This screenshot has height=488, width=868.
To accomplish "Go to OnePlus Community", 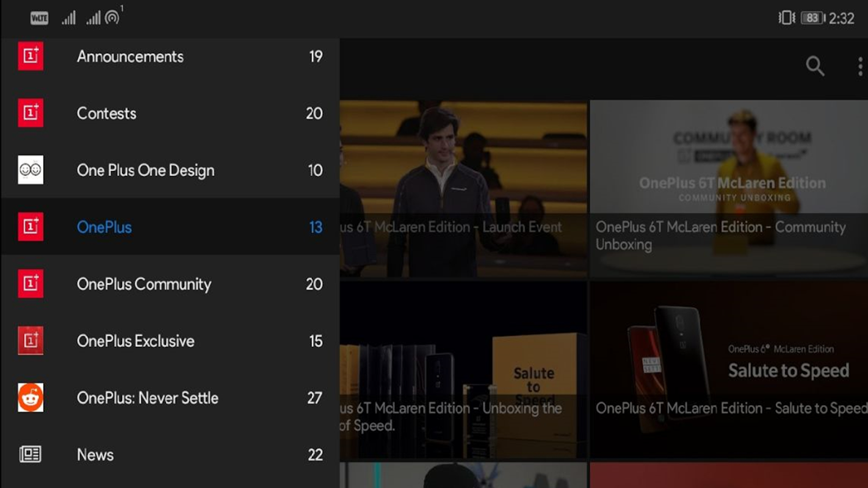I will click(x=170, y=284).
